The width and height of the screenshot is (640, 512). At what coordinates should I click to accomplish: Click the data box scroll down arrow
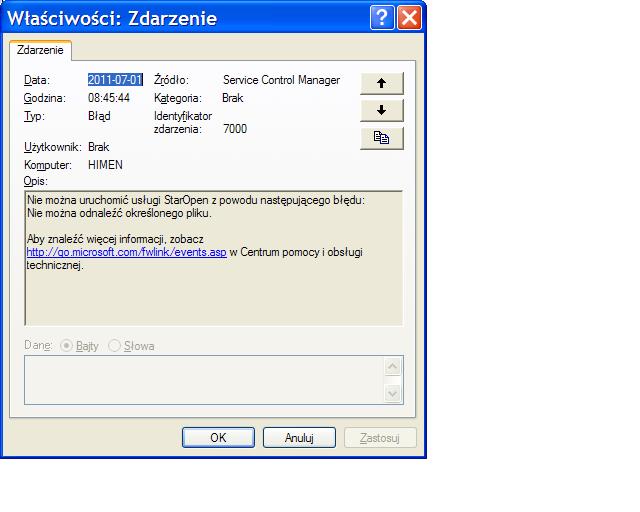coord(393,394)
